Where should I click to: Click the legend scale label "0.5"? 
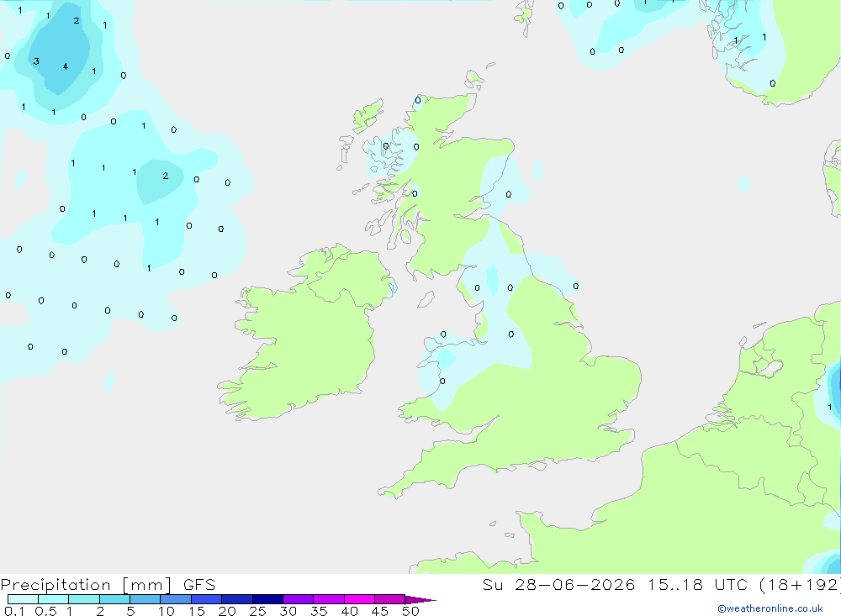[x=45, y=611]
